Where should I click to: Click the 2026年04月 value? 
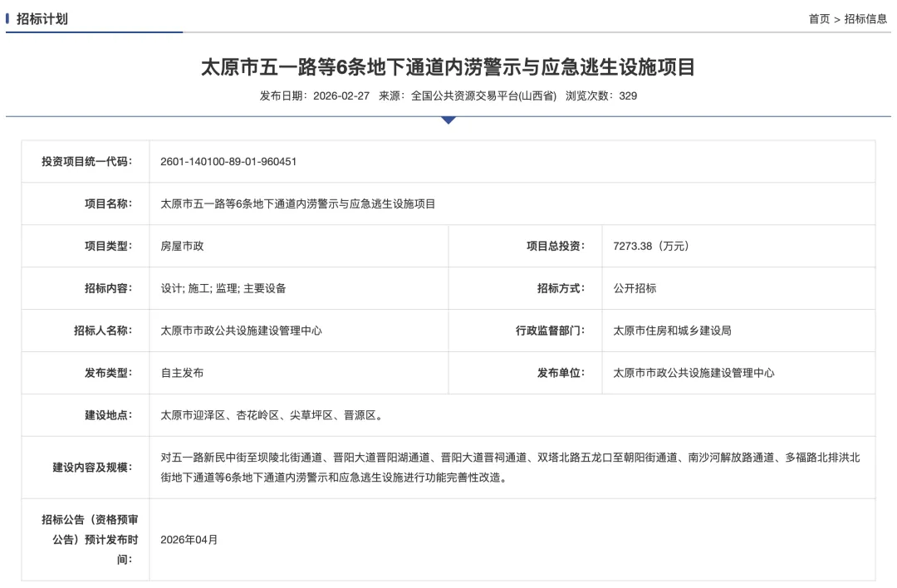(189, 539)
